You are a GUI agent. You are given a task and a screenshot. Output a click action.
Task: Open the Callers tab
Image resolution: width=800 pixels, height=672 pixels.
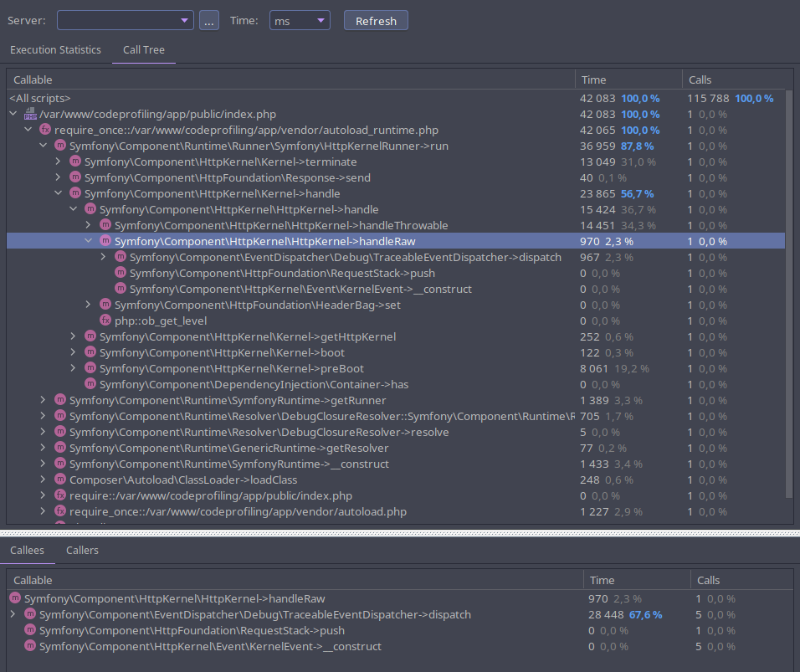[x=82, y=550]
